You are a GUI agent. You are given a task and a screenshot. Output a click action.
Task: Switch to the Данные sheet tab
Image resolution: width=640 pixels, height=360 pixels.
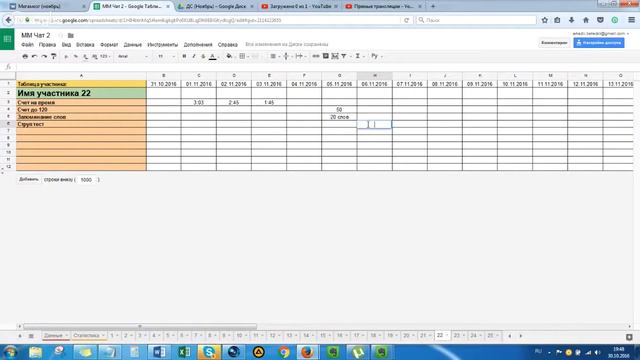(x=55, y=336)
